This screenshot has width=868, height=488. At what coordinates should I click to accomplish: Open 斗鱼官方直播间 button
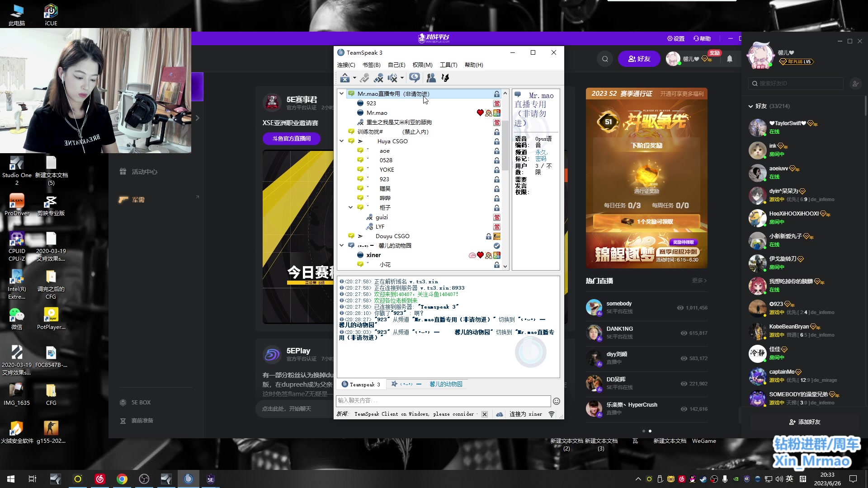click(x=292, y=138)
